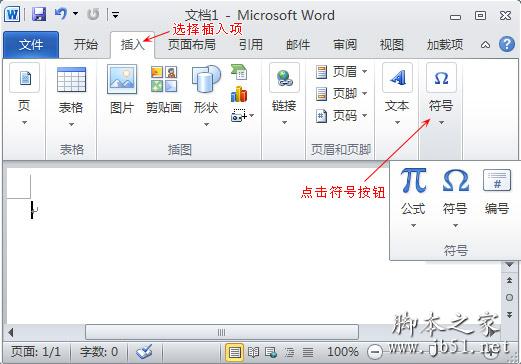Select the 插入 ribbon tab

132,44
